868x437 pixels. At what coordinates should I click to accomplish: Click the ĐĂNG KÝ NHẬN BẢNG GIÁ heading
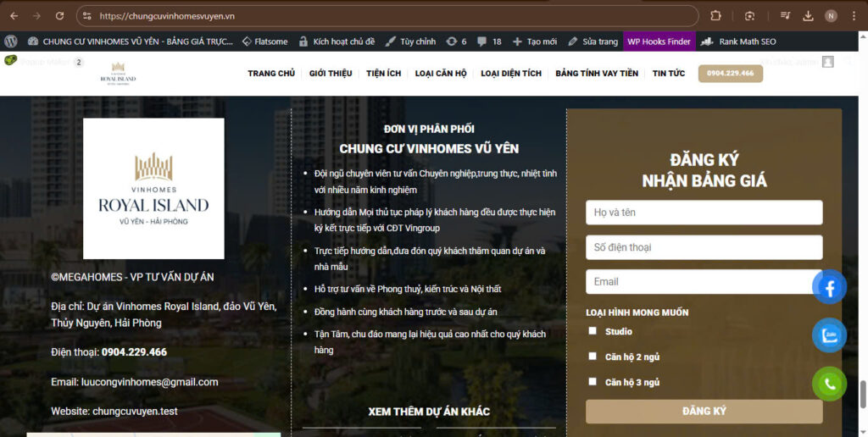704,170
